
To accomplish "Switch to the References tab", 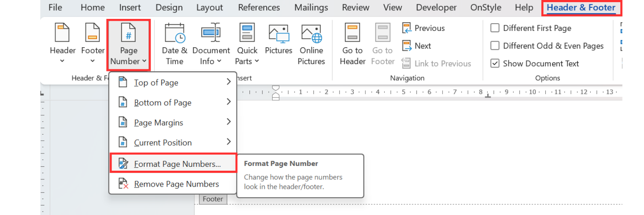I will point(259,7).
